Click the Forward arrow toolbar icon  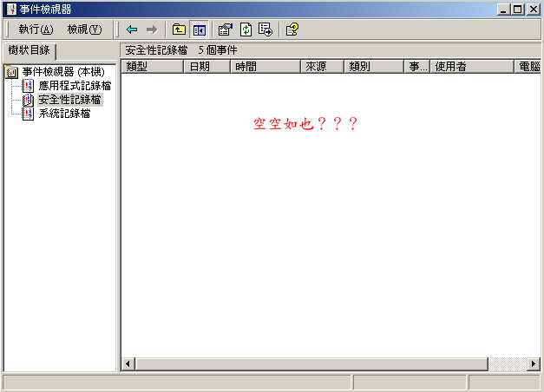point(152,29)
